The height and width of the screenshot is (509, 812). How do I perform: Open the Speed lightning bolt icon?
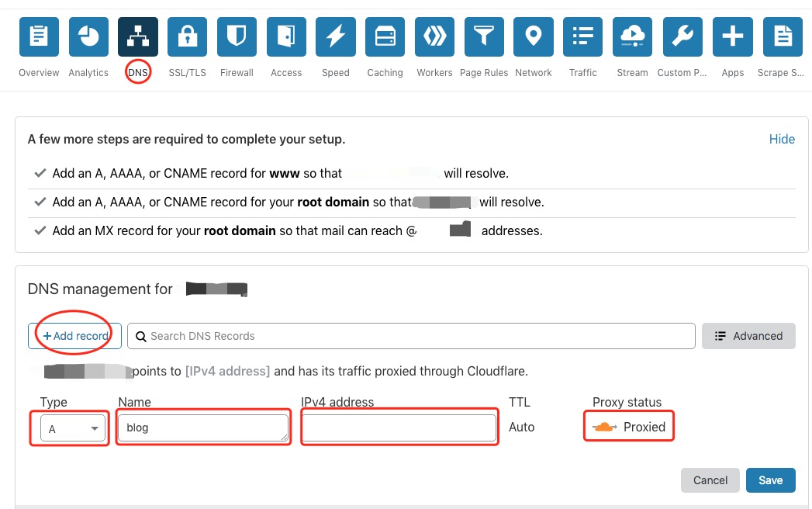pyautogui.click(x=336, y=36)
